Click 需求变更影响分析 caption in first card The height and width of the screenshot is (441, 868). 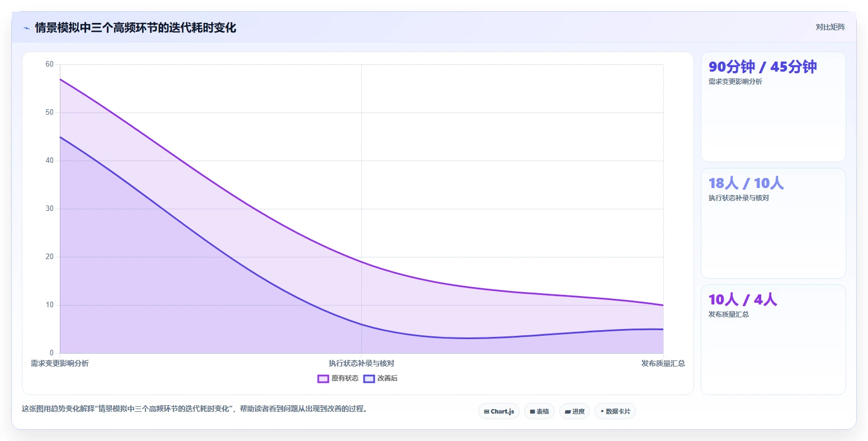point(735,82)
